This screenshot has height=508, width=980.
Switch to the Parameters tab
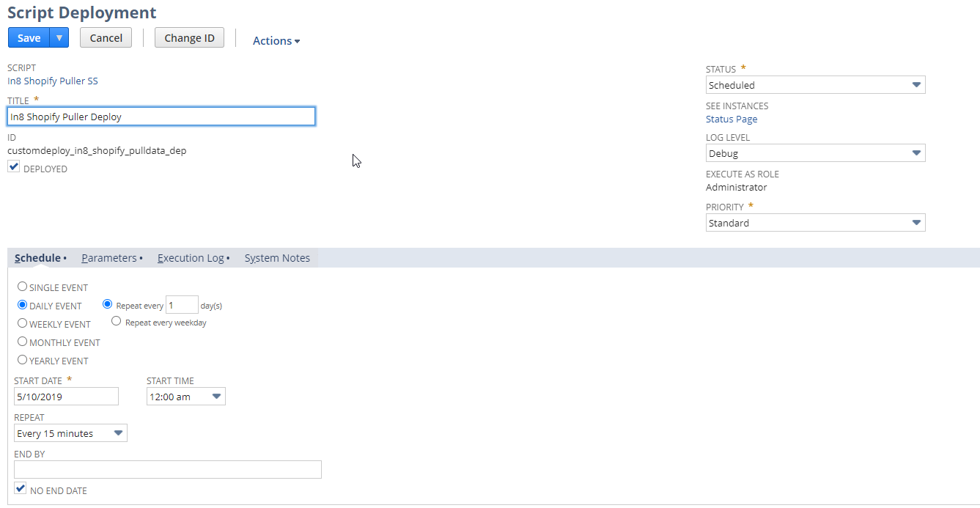(x=108, y=257)
